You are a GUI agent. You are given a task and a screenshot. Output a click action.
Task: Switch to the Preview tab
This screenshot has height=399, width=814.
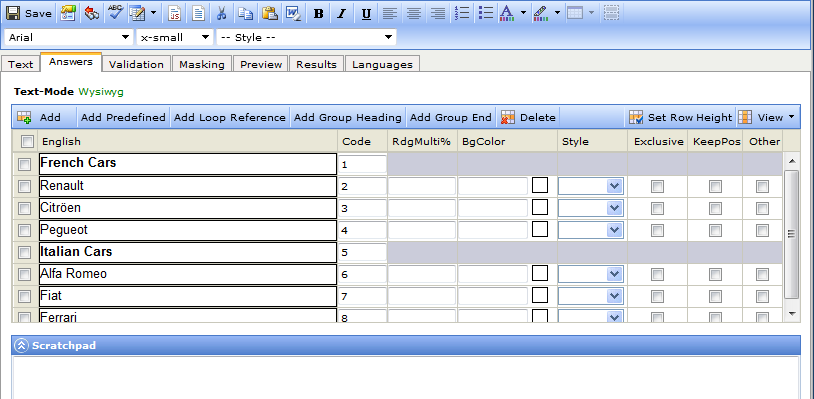[x=261, y=64]
